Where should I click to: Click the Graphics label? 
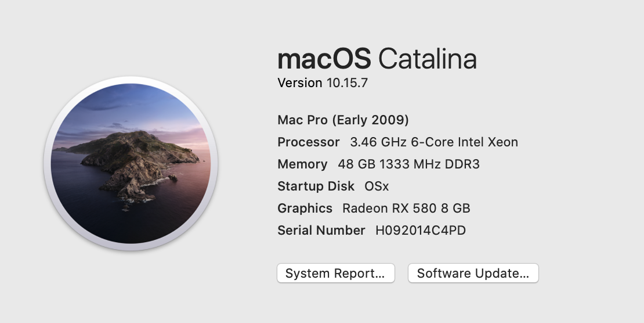pyautogui.click(x=305, y=209)
